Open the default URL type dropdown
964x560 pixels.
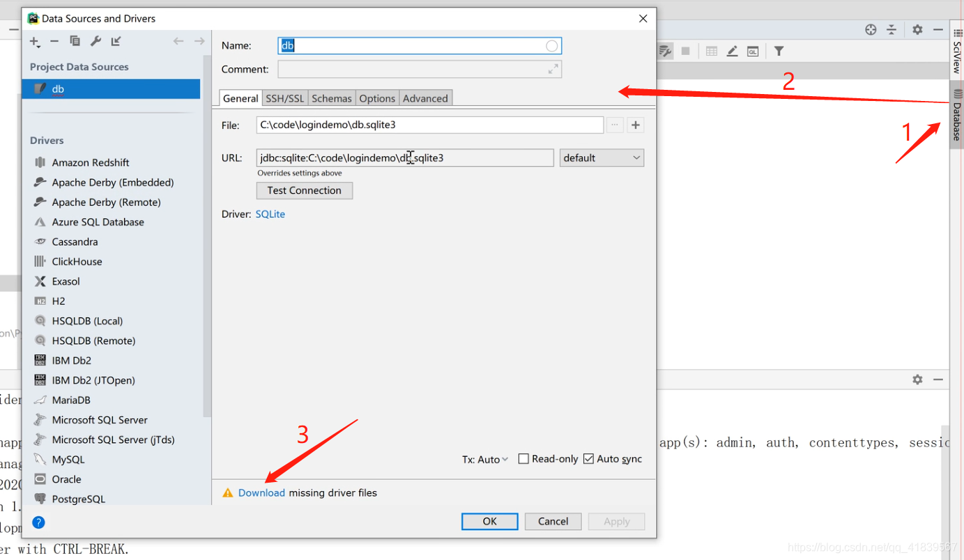tap(602, 157)
